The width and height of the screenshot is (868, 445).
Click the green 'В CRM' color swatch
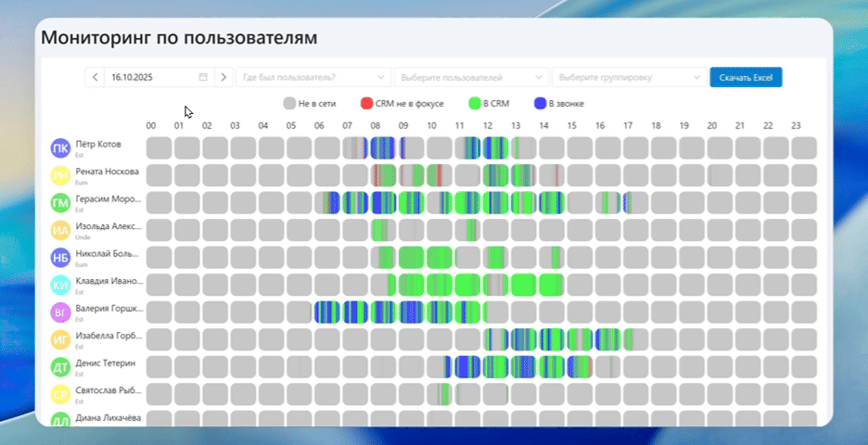coord(474,104)
